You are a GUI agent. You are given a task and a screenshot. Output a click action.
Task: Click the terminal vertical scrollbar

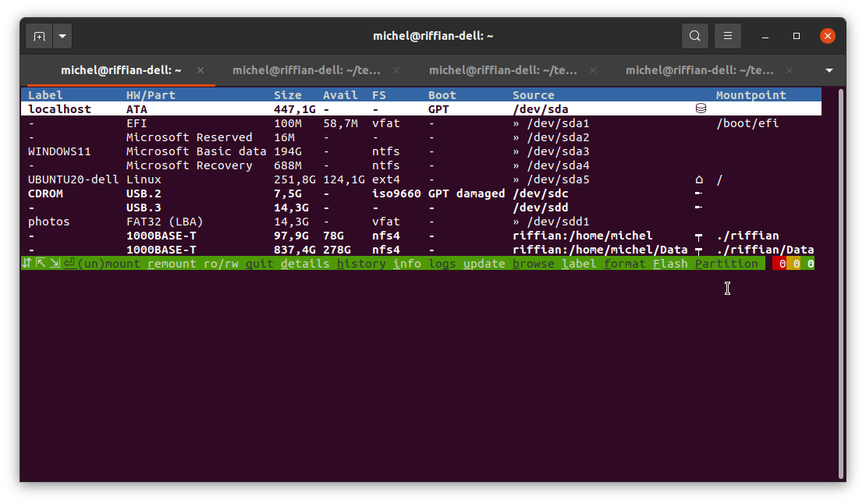841,284
